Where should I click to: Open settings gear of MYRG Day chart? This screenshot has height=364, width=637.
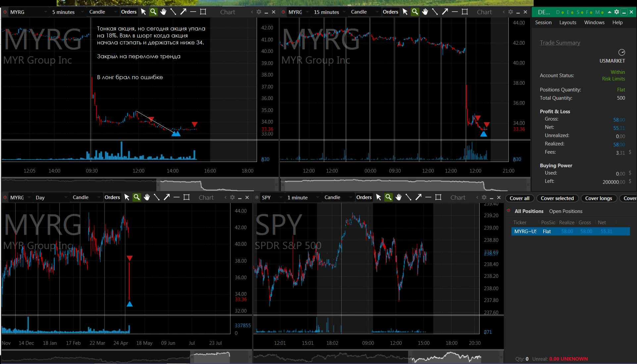(233, 197)
